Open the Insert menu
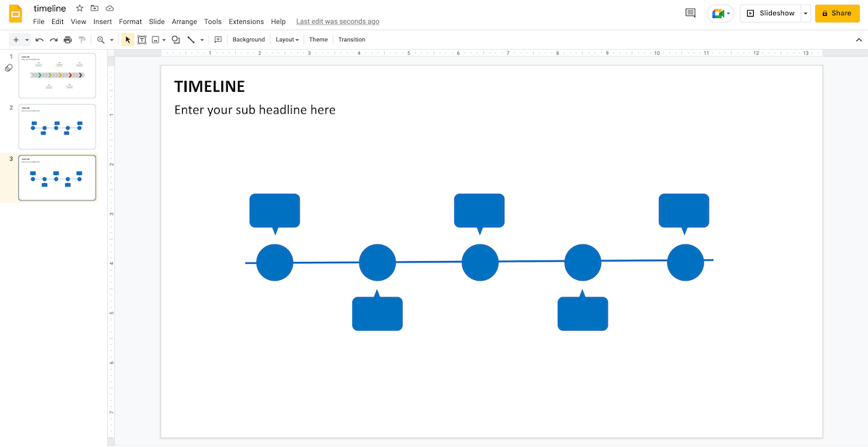868x447 pixels. tap(103, 22)
